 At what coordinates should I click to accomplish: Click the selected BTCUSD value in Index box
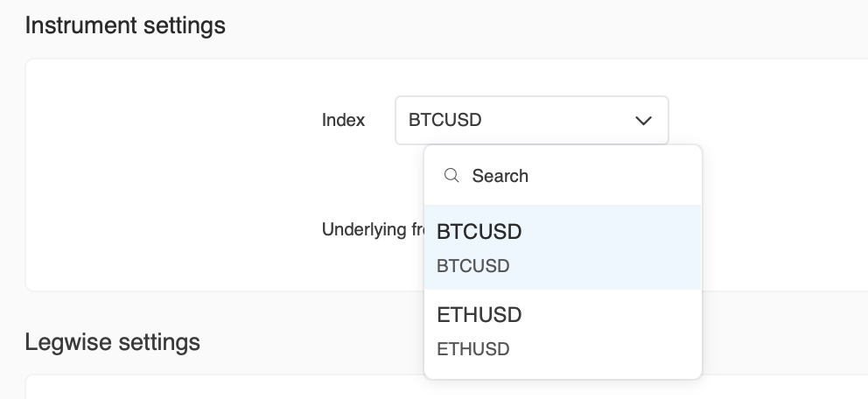click(444, 120)
